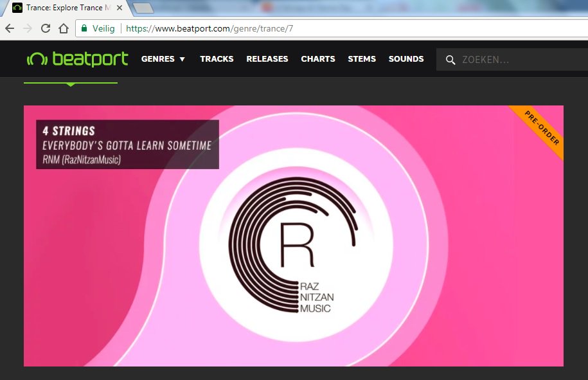Reload the page with refresh icon
This screenshot has height=380, width=588.
click(x=46, y=28)
